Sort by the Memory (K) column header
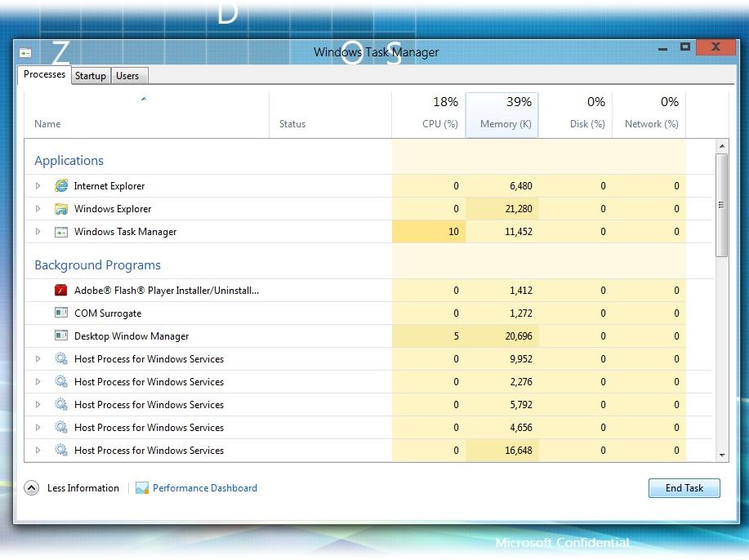Viewport: 749px width, 560px height. 502,115
